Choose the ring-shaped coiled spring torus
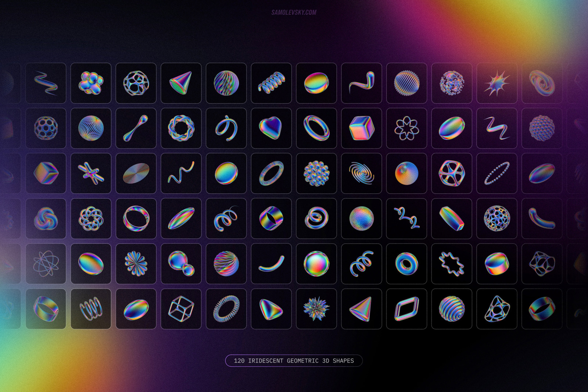The image size is (588, 392). (226, 309)
